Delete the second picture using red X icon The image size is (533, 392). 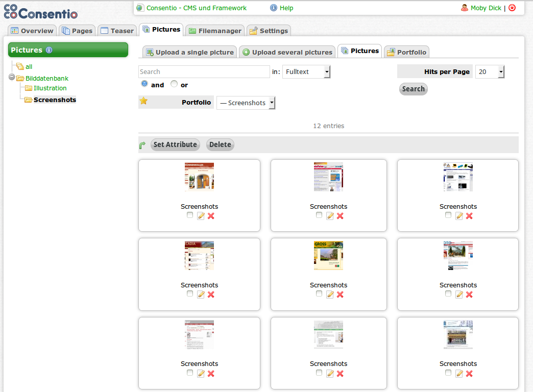[x=340, y=216]
